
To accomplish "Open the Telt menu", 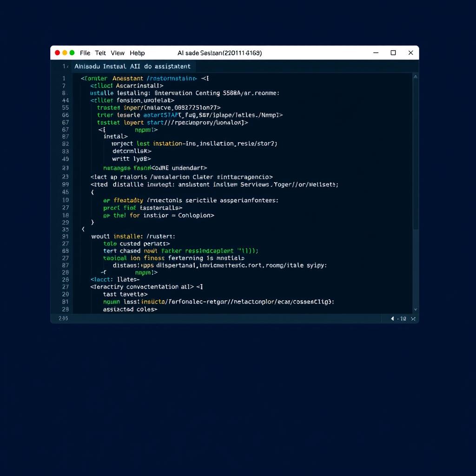I will tap(100, 53).
